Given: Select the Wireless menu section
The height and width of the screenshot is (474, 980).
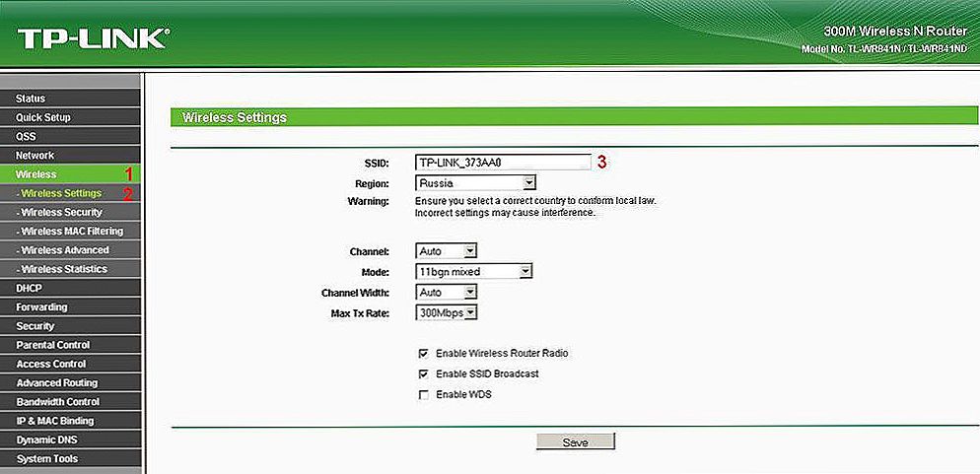Looking at the screenshot, I should (x=70, y=174).
